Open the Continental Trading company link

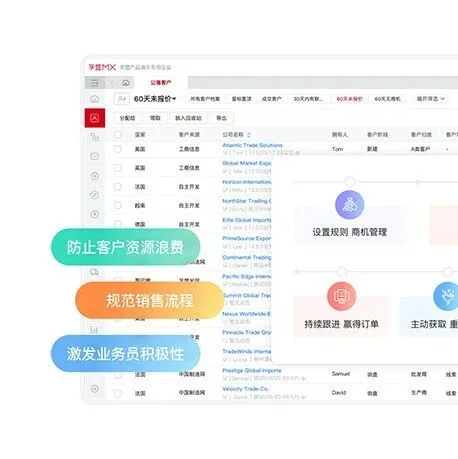click(x=247, y=258)
